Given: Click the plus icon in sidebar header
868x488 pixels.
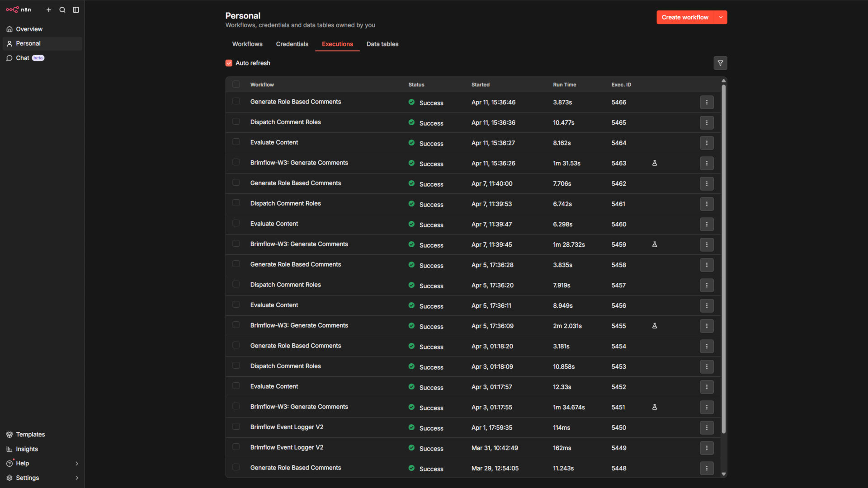Looking at the screenshot, I should [x=49, y=10].
